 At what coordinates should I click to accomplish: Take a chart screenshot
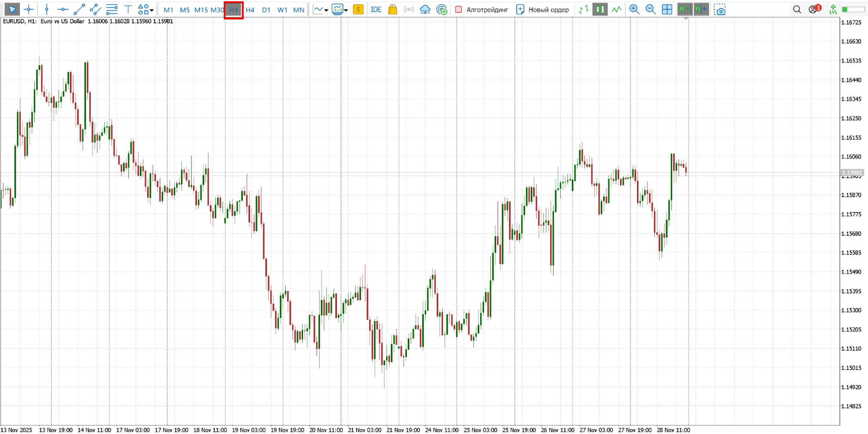(x=720, y=9)
